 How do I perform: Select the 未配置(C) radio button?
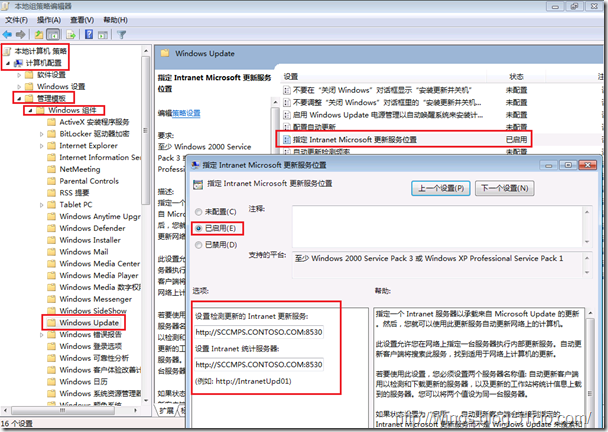point(199,212)
